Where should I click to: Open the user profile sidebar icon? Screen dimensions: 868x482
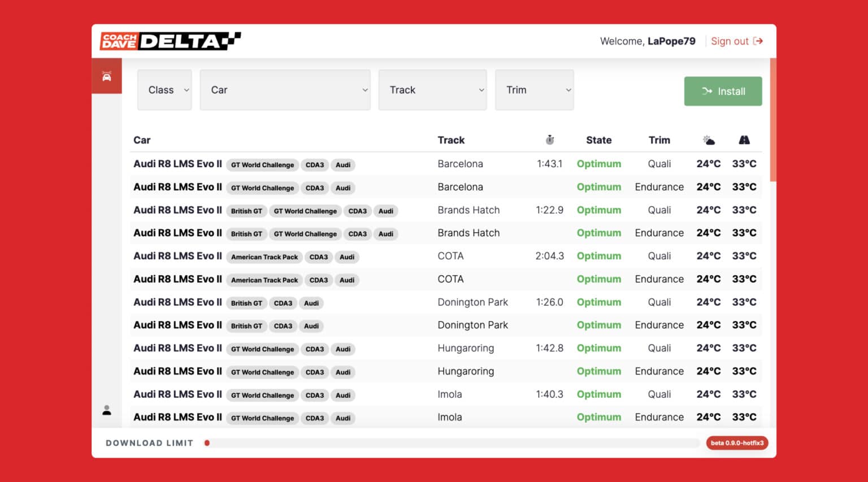tap(106, 410)
